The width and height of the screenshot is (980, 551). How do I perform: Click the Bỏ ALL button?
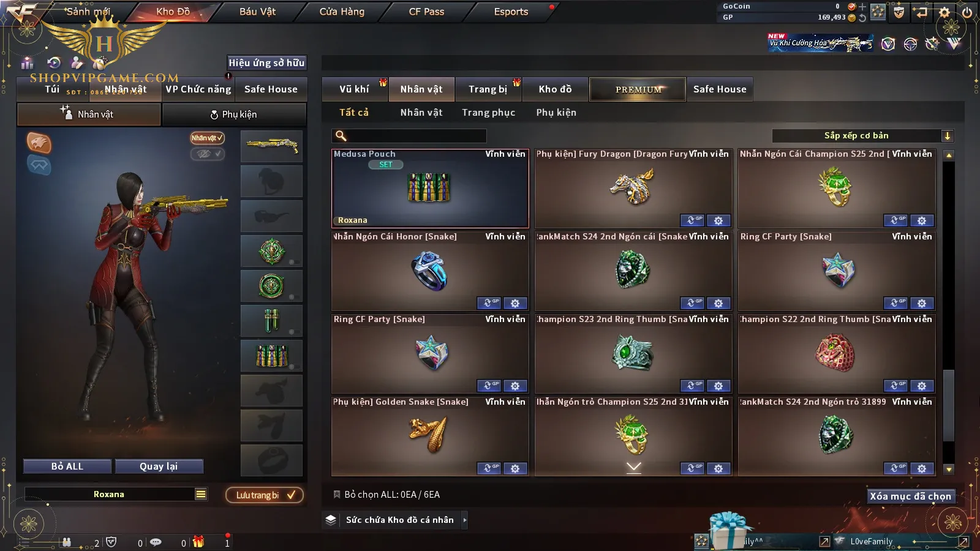point(67,467)
